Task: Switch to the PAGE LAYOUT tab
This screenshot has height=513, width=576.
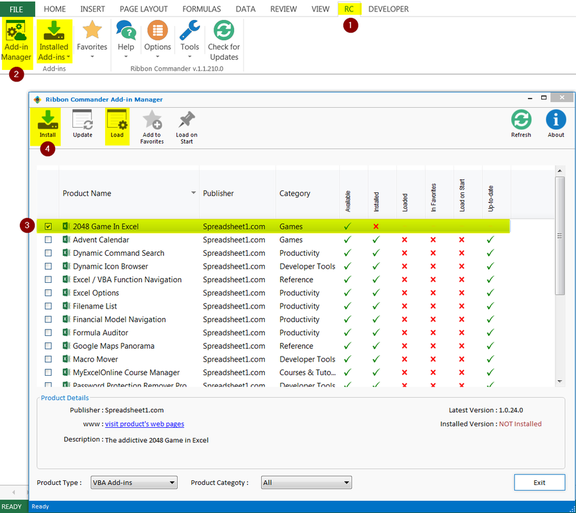Action: [144, 9]
